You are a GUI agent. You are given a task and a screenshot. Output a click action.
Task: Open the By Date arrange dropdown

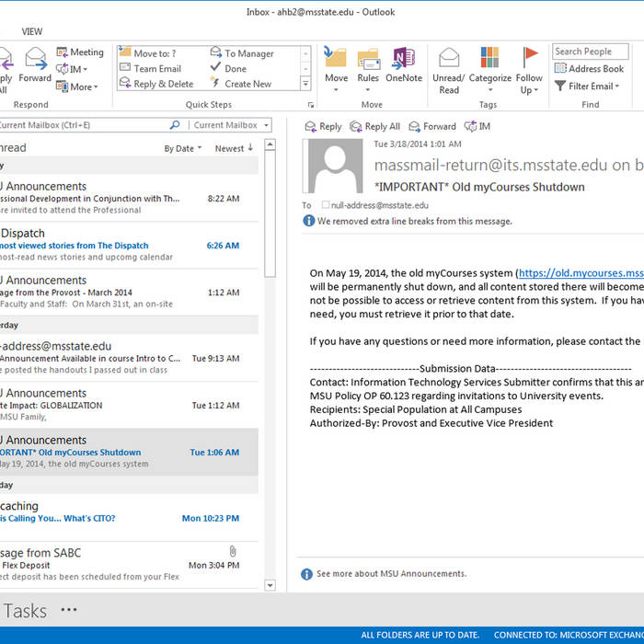click(183, 149)
